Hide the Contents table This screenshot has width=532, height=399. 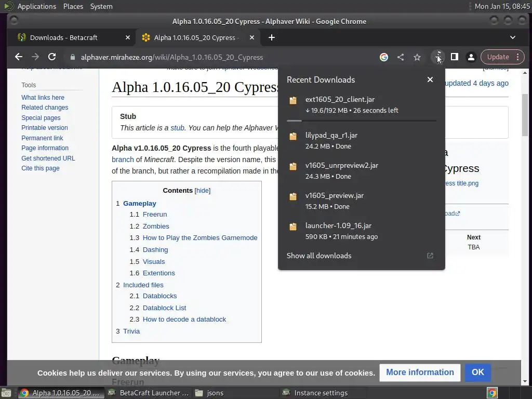pos(203,191)
